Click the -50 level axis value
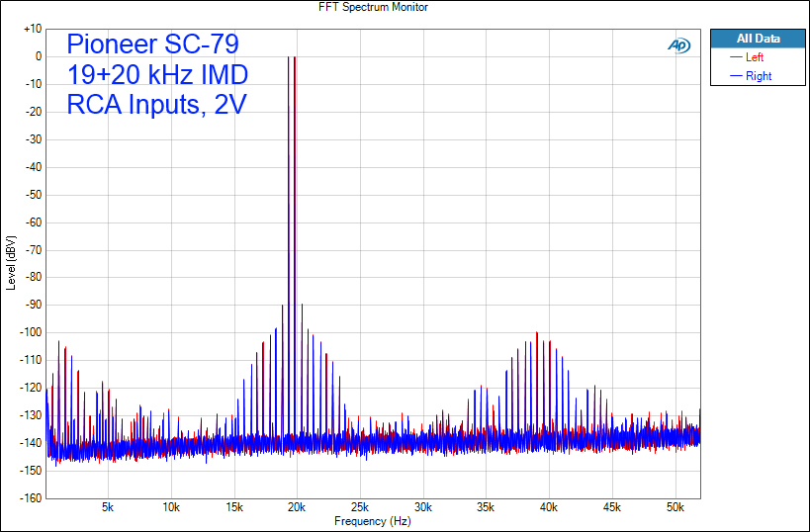Image resolution: width=810 pixels, height=532 pixels. coord(33,195)
